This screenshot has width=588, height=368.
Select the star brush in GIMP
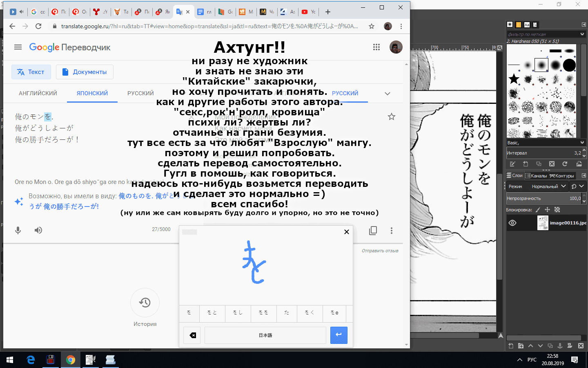coord(514,79)
